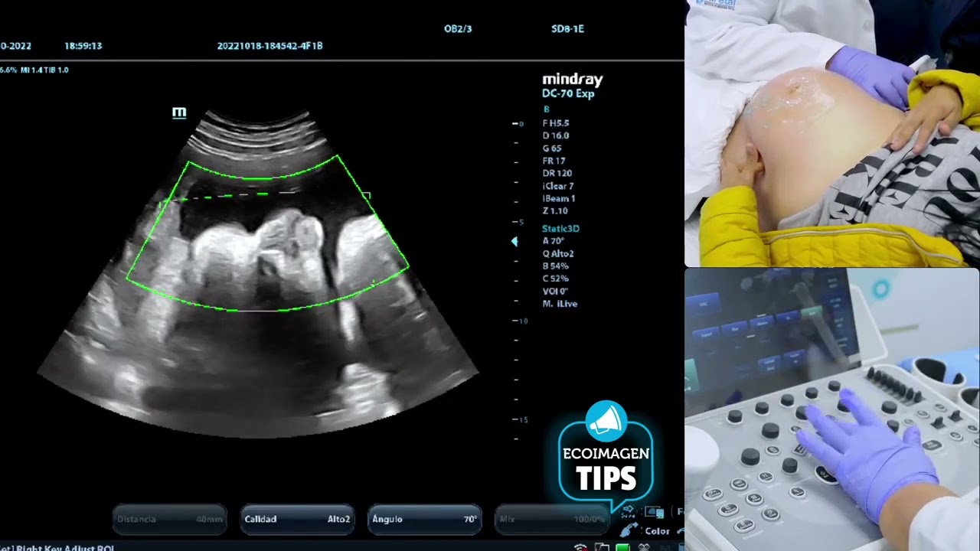
Task: Select the 'iClear 7' parameter
Action: point(558,186)
